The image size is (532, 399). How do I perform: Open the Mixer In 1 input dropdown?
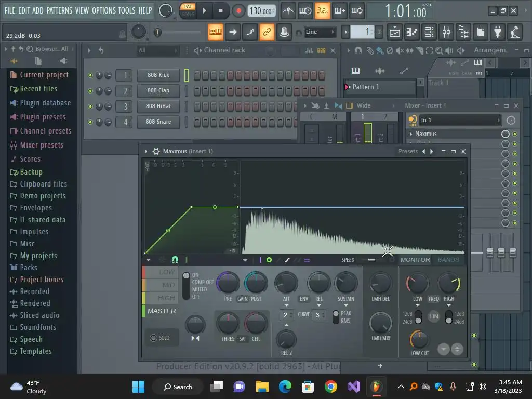(460, 120)
